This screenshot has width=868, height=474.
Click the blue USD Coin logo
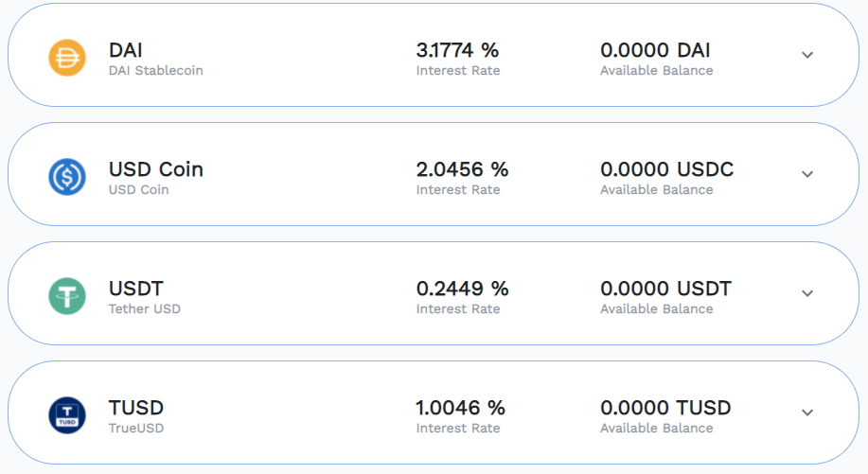click(x=67, y=177)
